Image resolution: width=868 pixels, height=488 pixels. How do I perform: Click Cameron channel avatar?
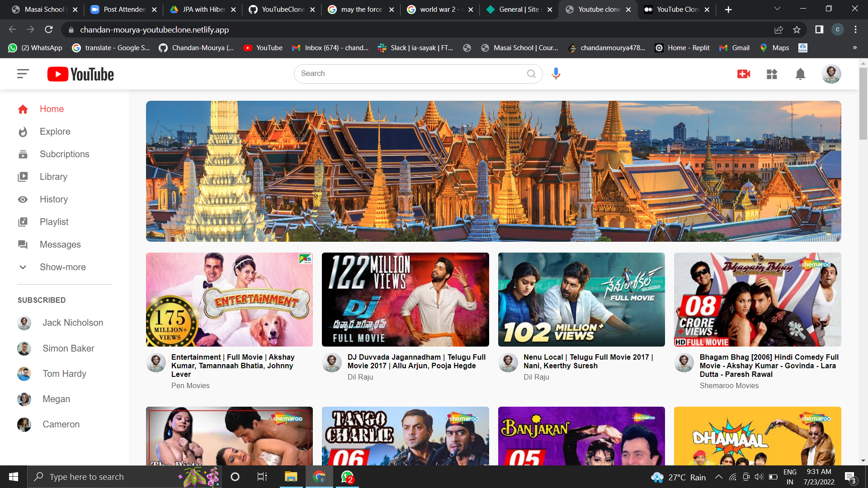click(24, 424)
